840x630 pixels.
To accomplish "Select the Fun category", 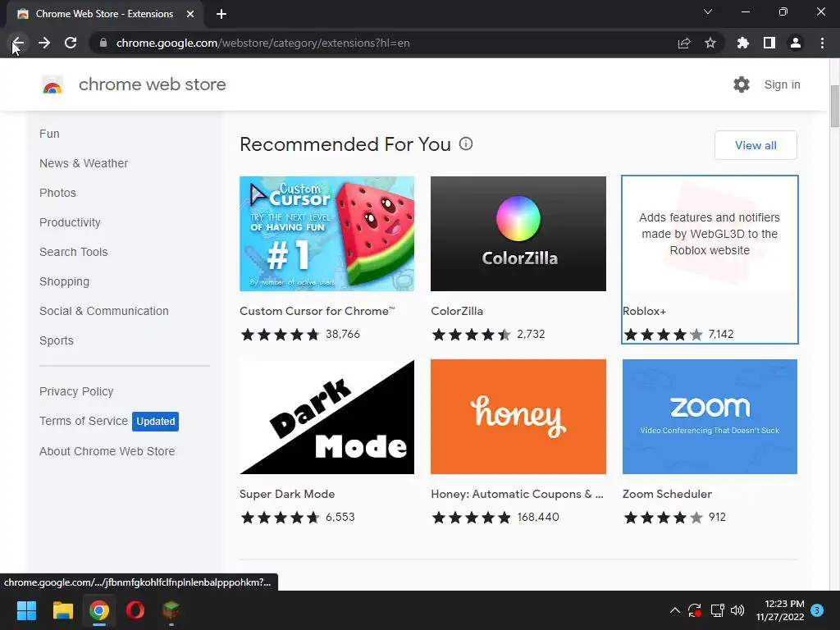I will [49, 134].
